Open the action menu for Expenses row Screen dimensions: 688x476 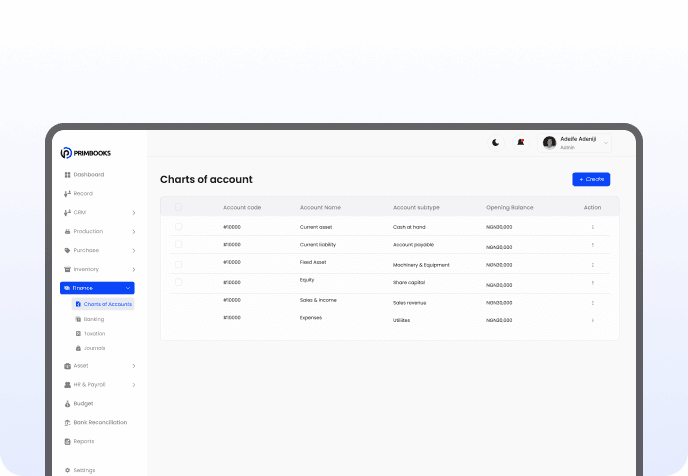592,320
